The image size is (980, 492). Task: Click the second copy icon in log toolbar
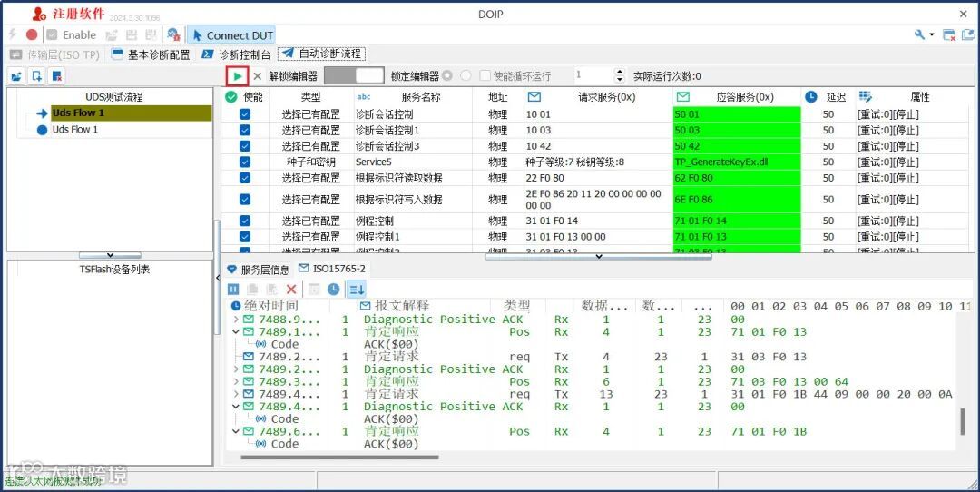[x=272, y=289]
